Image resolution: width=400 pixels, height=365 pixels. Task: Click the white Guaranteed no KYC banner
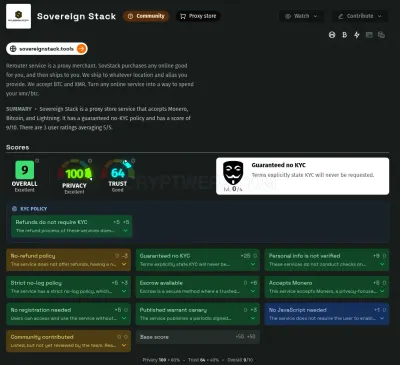pos(302,176)
